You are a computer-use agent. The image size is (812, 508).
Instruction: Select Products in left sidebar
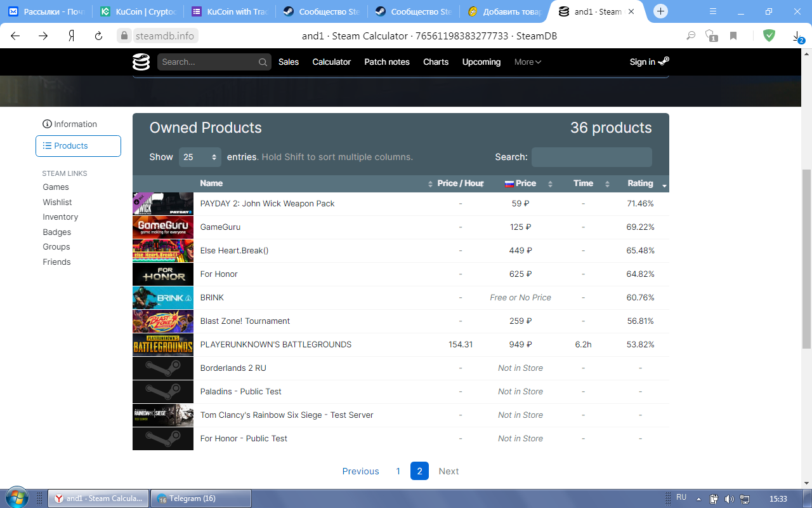tap(78, 146)
